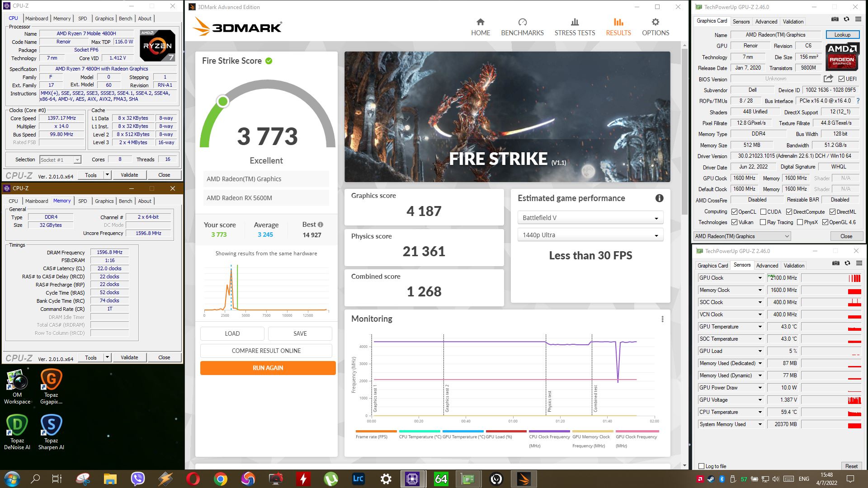Open Advanced tab in top GPU-Z window
This screenshot has height=488, width=868.
click(x=766, y=21)
